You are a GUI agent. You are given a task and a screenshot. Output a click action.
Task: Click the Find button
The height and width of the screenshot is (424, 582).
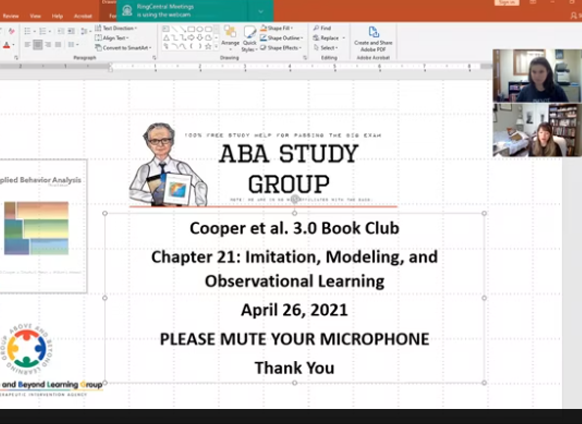(322, 28)
